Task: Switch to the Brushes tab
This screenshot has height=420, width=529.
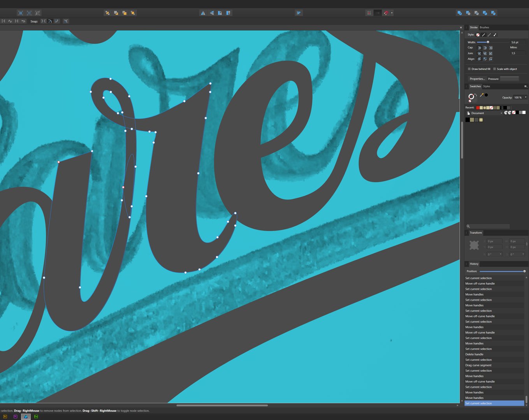Action: click(x=484, y=27)
